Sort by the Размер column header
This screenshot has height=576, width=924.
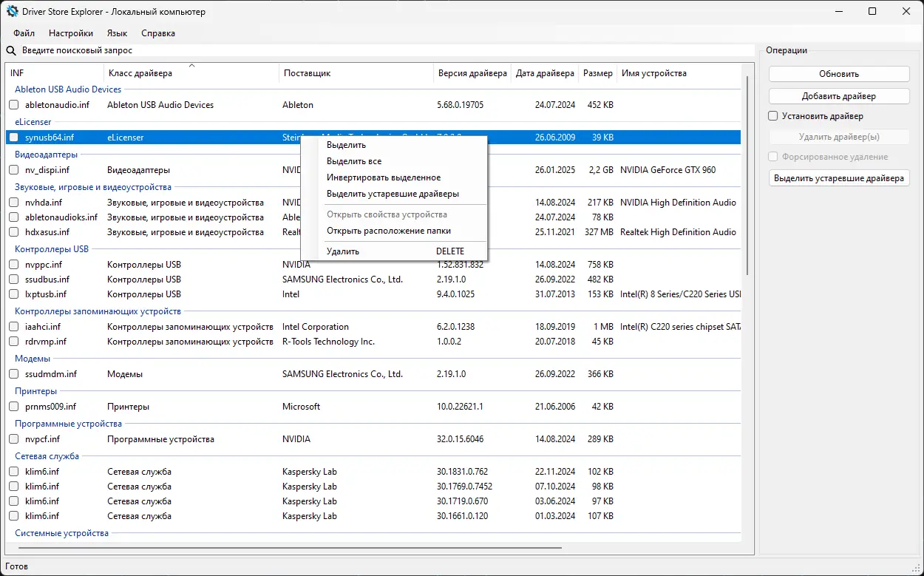[x=597, y=73]
